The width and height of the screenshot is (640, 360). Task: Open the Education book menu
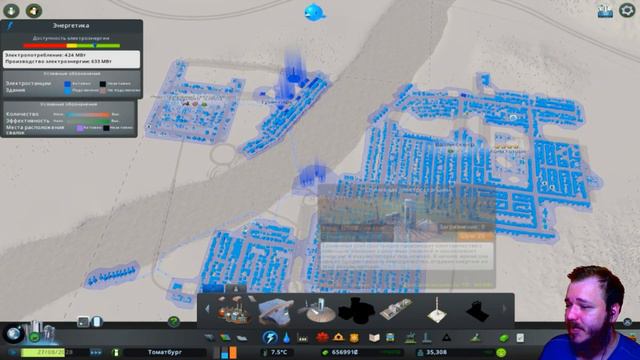[x=374, y=338]
